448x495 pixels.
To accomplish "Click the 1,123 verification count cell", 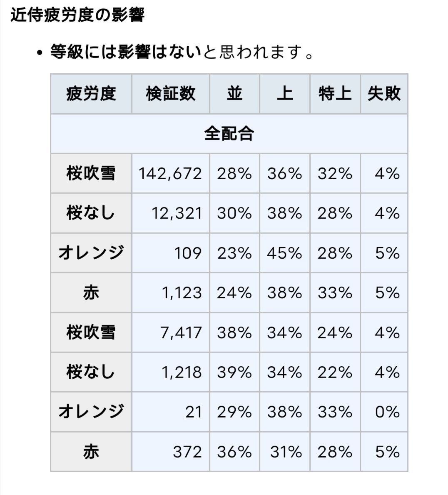I will coord(182,293).
